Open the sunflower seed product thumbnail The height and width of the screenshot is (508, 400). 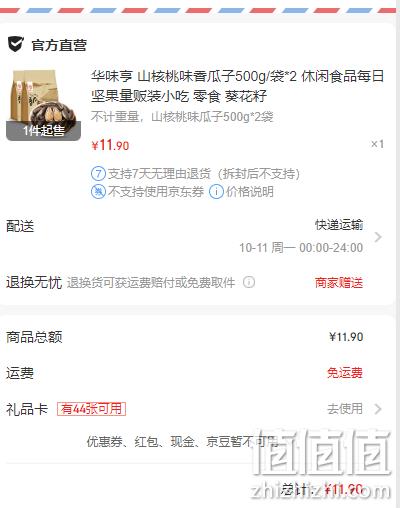[x=43, y=105]
